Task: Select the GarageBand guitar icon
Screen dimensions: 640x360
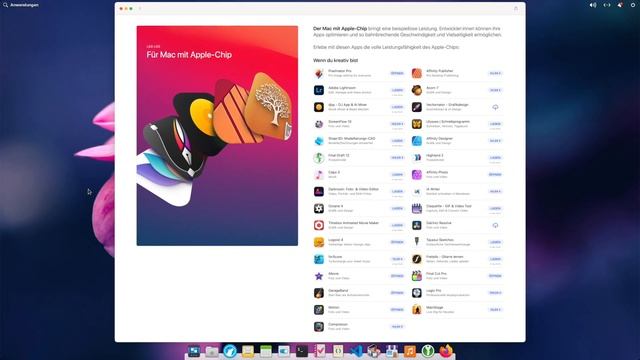Action: [319, 293]
